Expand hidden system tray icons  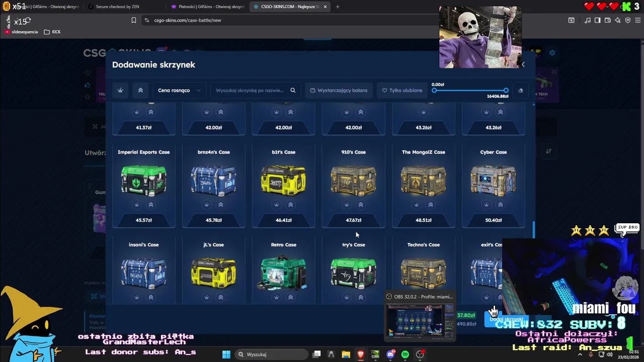[580, 354]
